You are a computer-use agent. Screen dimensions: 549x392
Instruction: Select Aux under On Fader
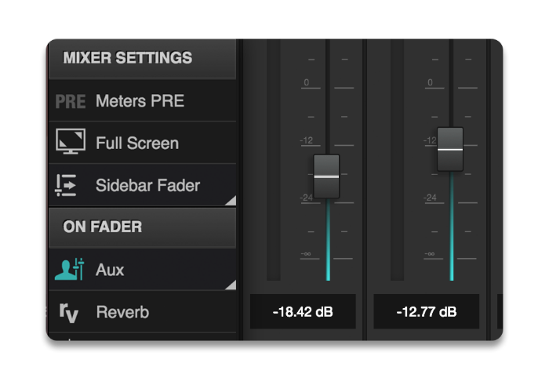(x=111, y=270)
